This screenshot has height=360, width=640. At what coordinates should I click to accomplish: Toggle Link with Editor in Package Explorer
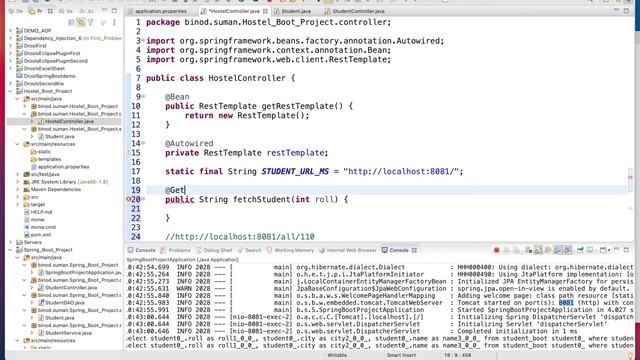81,22
